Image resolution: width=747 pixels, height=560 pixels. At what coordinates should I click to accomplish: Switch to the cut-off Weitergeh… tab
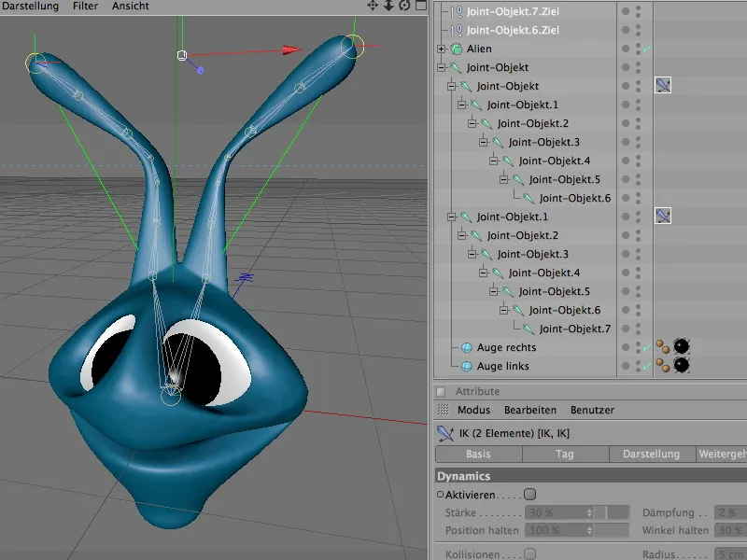(721, 454)
